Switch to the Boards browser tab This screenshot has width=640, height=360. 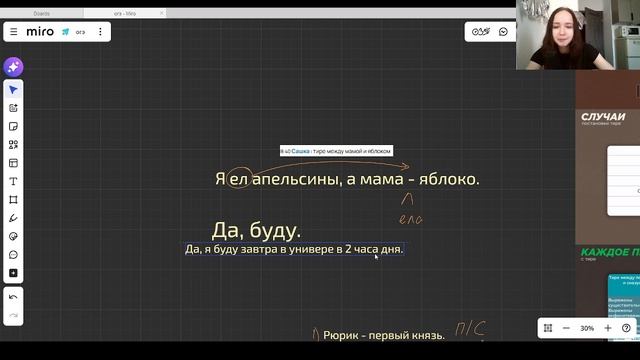[x=42, y=13]
